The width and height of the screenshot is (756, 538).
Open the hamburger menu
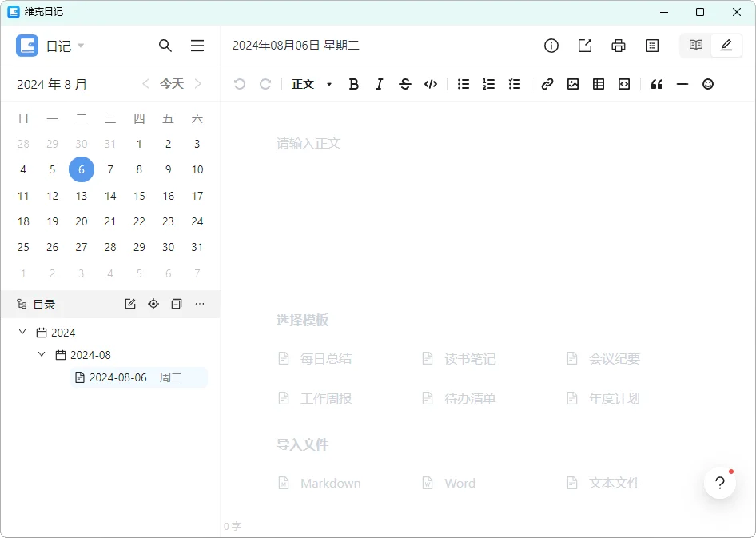pos(197,46)
